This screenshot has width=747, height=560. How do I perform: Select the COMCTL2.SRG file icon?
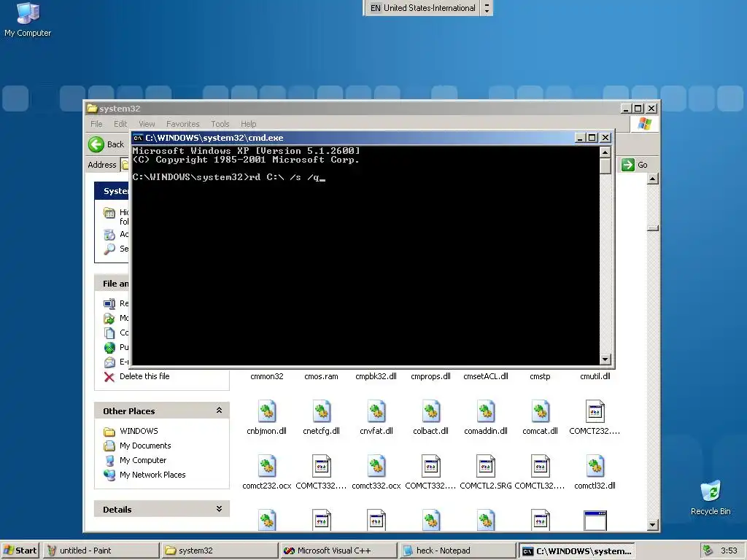tap(485, 466)
